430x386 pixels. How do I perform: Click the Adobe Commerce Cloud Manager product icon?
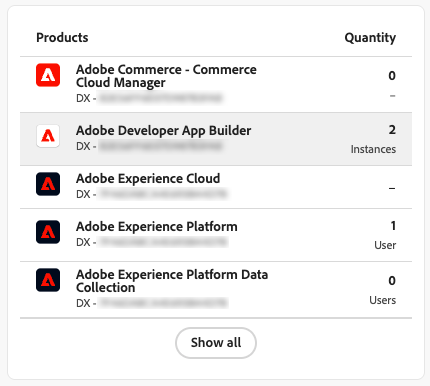click(48, 75)
